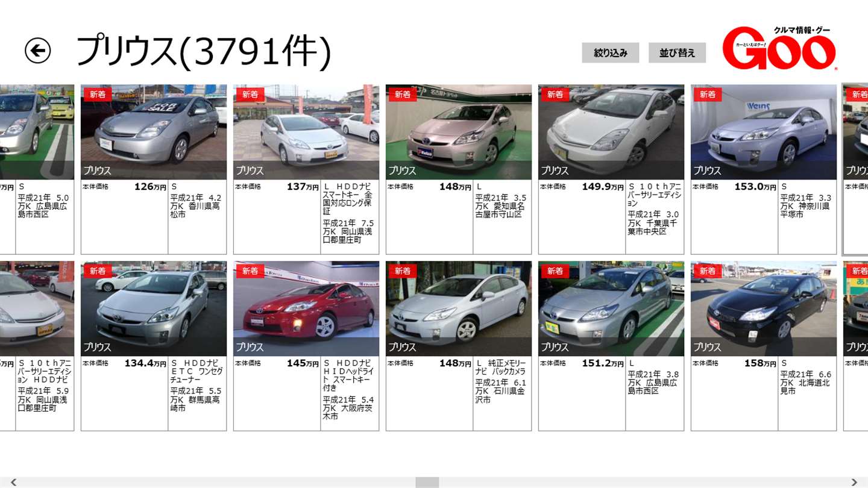Click the 岡山県浅口郡里庄町 details of the 137万円 car
Viewport: 868px width, 488px height.
(x=348, y=231)
